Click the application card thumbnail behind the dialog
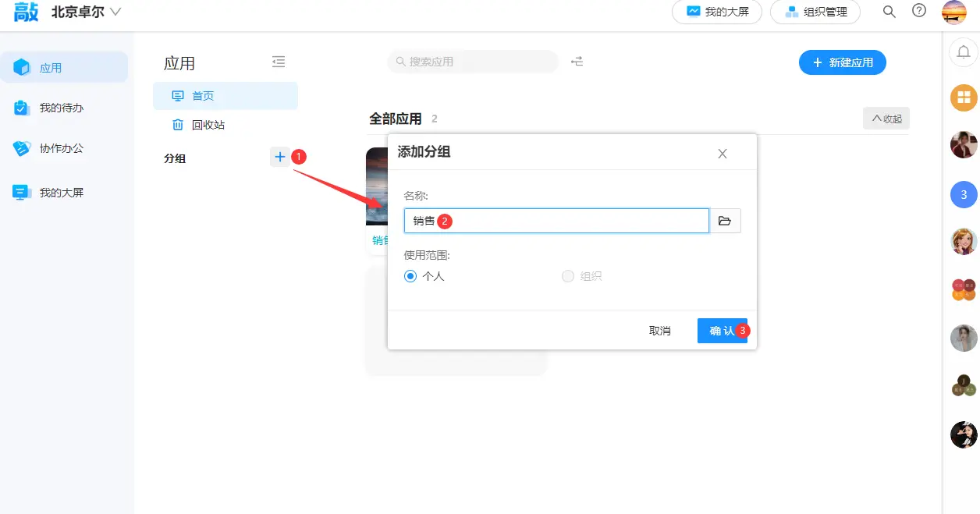 [377, 186]
